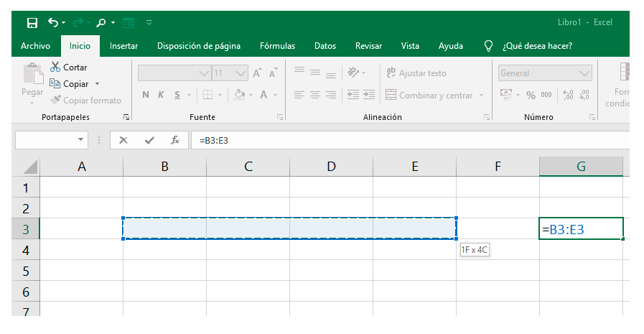This screenshot has width=644, height=334.
Task: Open the Fórmulas ribbon tab
Action: (277, 46)
